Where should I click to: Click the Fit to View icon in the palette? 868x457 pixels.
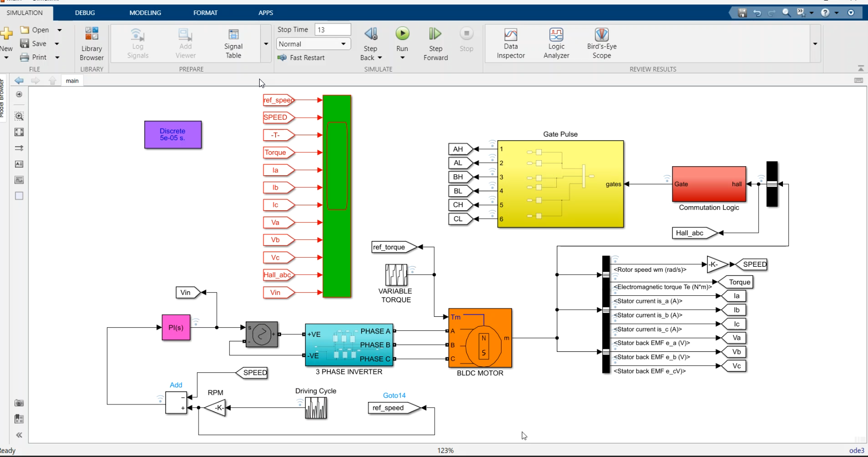pyautogui.click(x=19, y=132)
